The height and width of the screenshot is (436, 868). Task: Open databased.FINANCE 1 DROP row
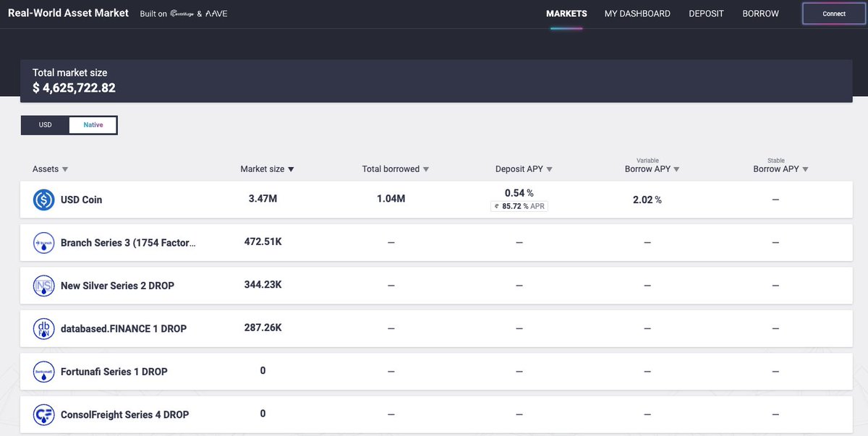(x=436, y=329)
